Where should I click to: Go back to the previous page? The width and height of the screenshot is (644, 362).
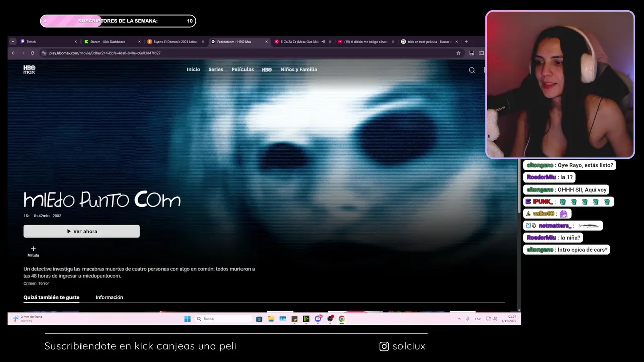tap(14, 53)
